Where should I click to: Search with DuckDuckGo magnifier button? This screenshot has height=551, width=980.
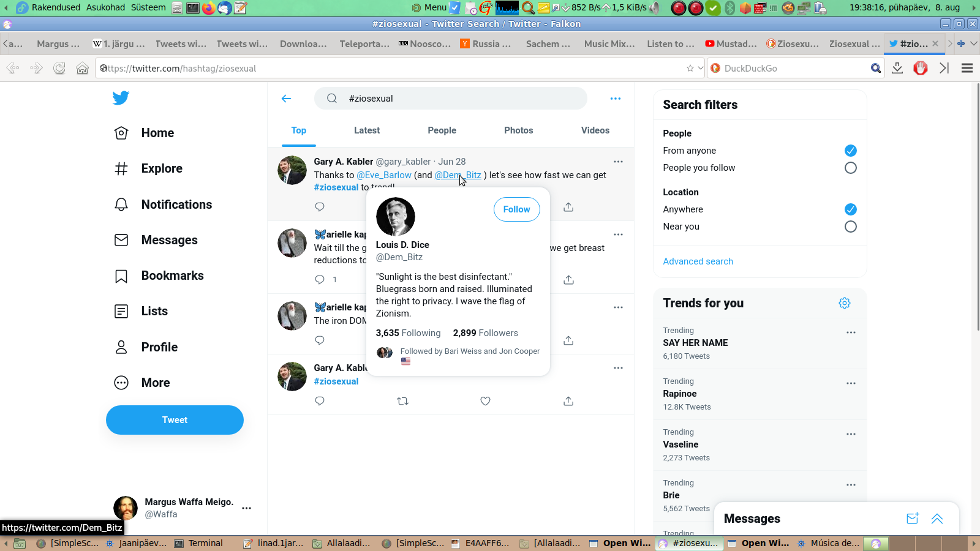click(x=876, y=68)
